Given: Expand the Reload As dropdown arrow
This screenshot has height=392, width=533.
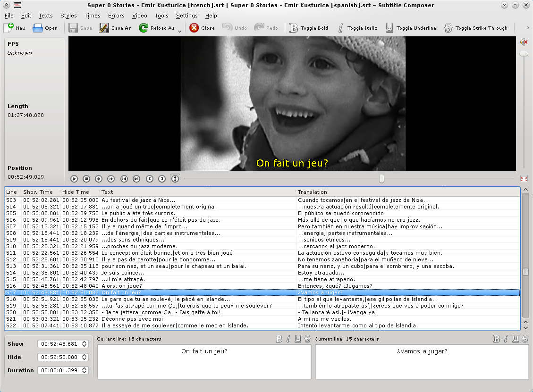Looking at the screenshot, I should (180, 31).
